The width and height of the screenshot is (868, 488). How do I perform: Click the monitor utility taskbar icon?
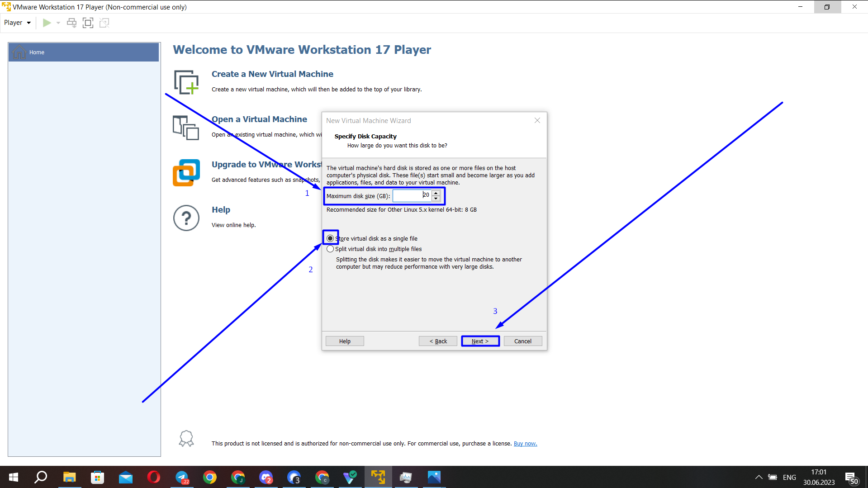406,477
